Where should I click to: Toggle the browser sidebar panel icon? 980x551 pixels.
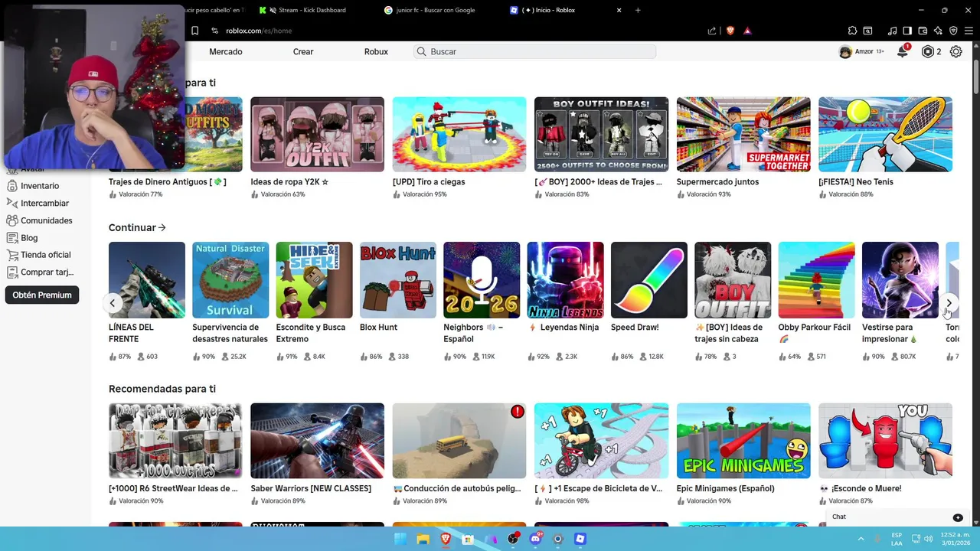click(x=907, y=31)
